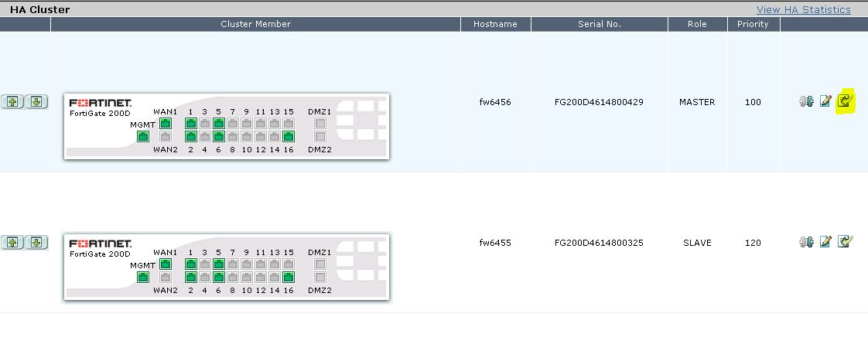Select port 1 on fw6455 faceplate
868x351 pixels.
[x=191, y=264]
